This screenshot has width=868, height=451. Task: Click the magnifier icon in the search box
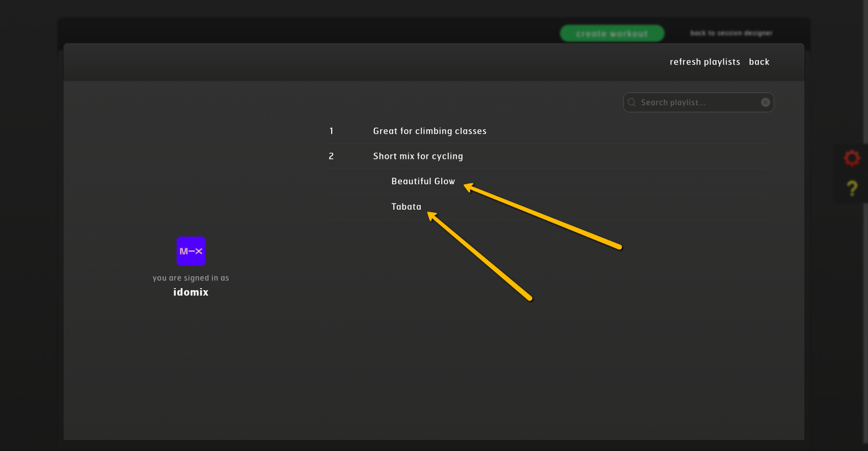click(632, 102)
